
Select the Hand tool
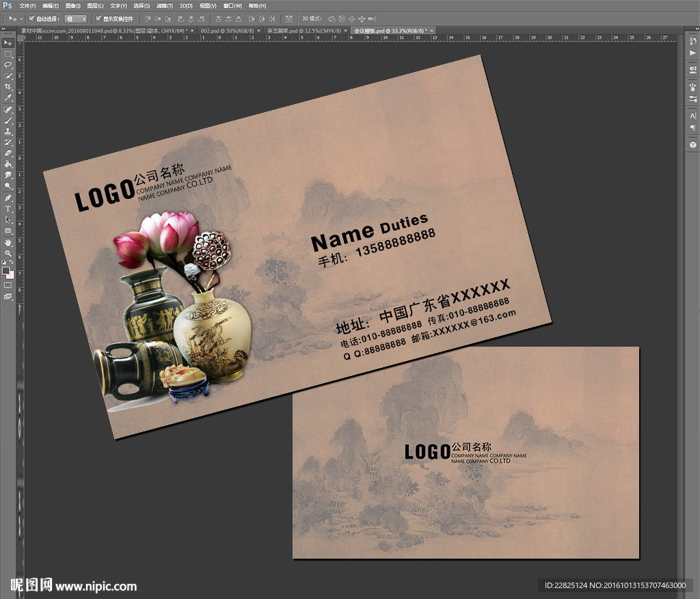pyautogui.click(x=8, y=243)
